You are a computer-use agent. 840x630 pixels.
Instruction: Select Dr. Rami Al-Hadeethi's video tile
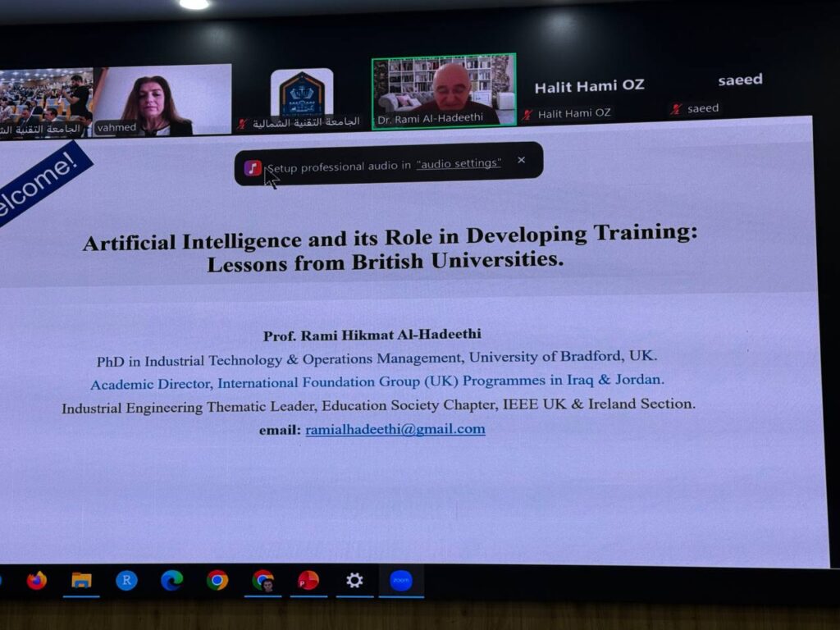pyautogui.click(x=444, y=90)
